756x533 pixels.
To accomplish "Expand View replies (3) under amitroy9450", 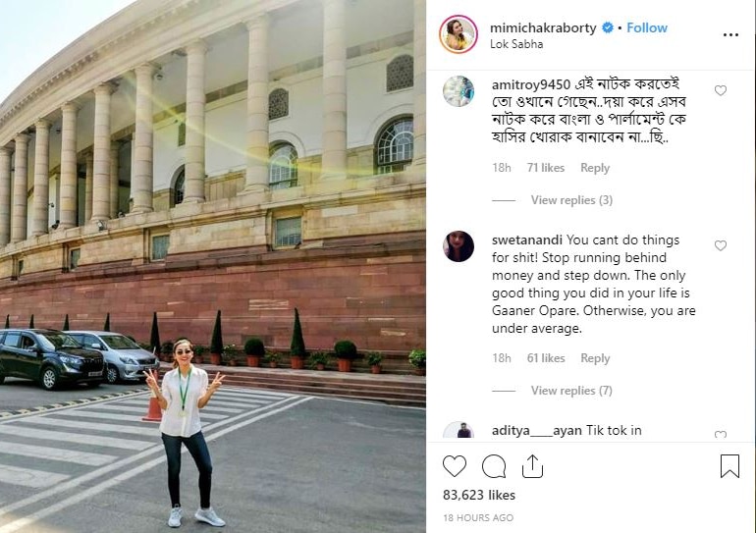I will (571, 200).
